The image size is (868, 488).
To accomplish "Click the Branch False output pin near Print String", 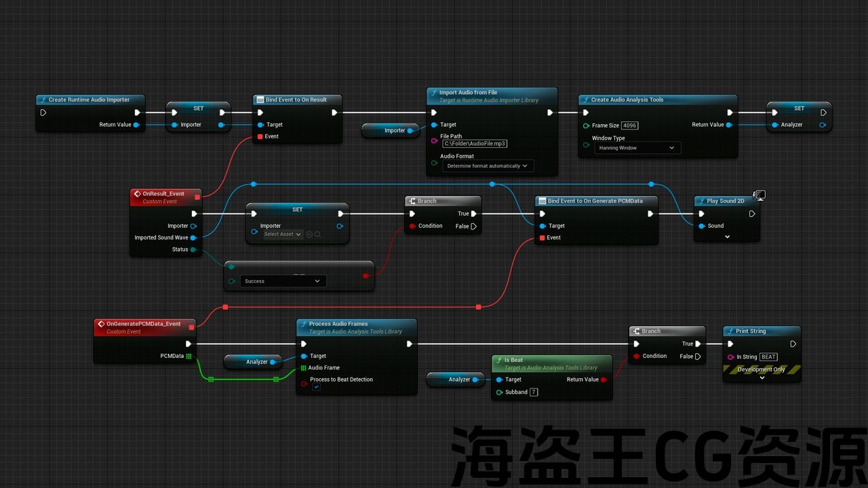I will (698, 357).
